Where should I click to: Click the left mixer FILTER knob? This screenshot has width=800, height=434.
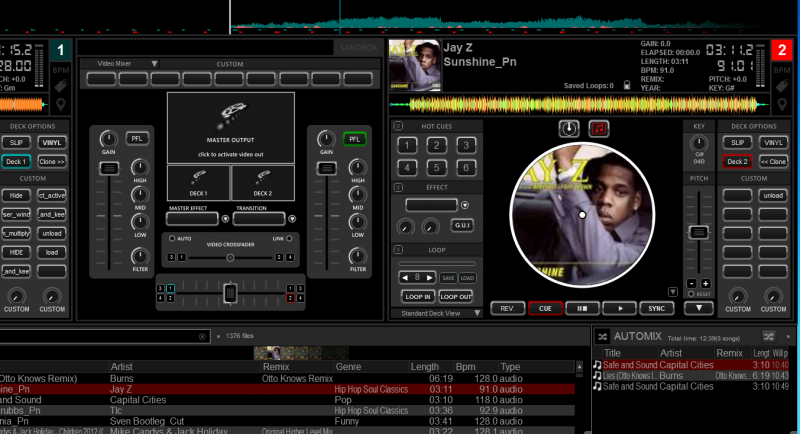pos(140,256)
